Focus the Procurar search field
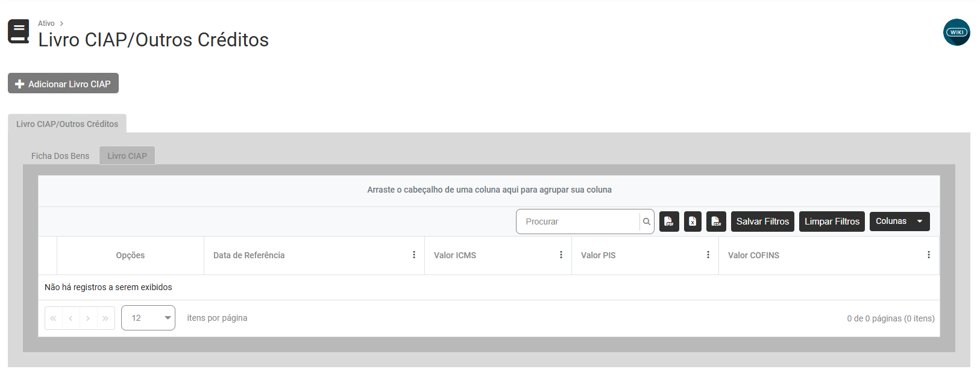Screen dimensions: 980x375 click(577, 222)
